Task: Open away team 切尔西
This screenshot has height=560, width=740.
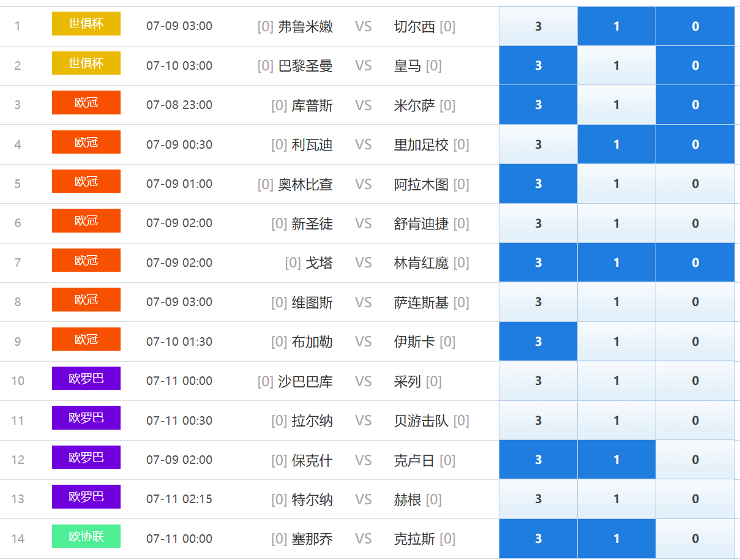Action: [414, 26]
